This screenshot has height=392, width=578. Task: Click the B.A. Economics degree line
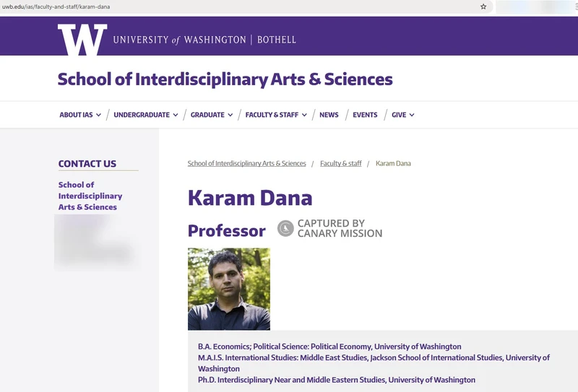(x=329, y=347)
